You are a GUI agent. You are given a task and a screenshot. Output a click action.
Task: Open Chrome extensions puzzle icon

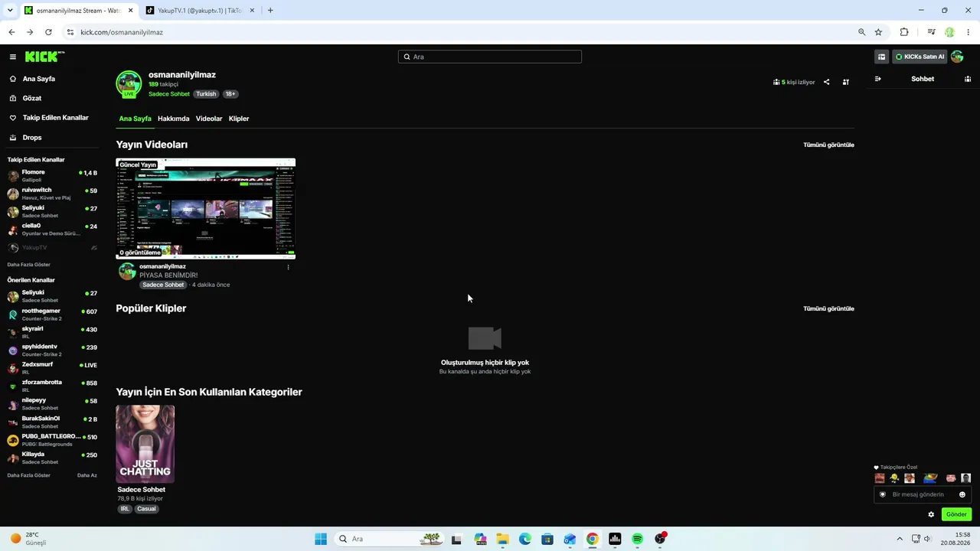point(904,32)
